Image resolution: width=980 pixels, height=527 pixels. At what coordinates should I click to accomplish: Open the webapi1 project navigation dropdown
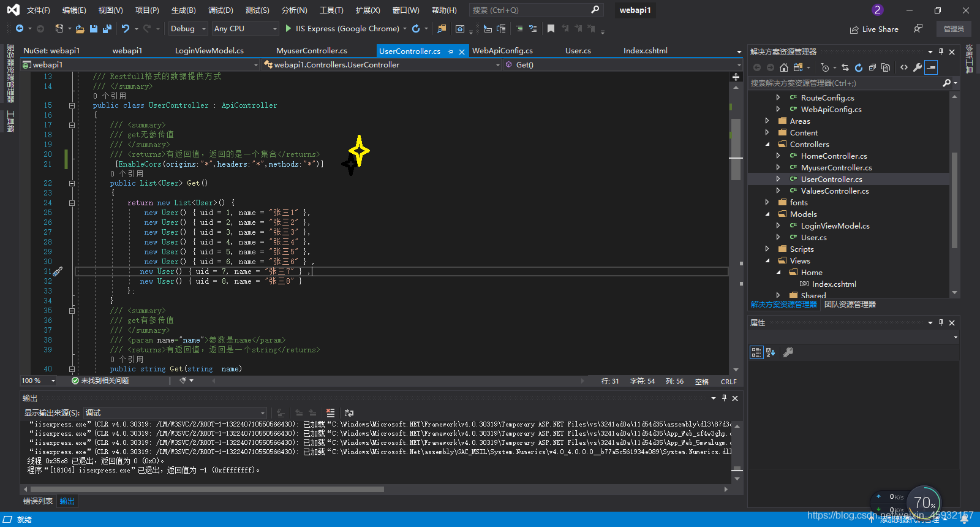[140, 65]
